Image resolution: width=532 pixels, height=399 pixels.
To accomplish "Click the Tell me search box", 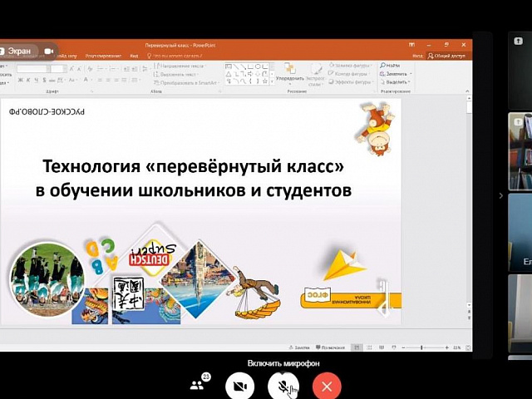I will point(175,56).
